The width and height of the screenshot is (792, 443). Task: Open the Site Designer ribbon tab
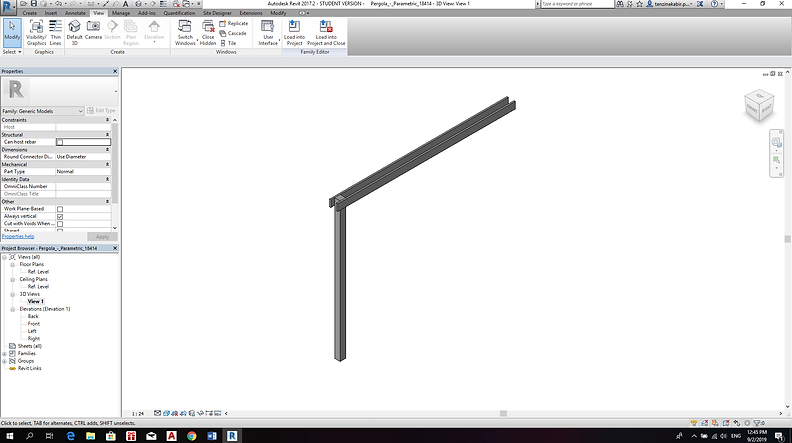[x=218, y=13]
